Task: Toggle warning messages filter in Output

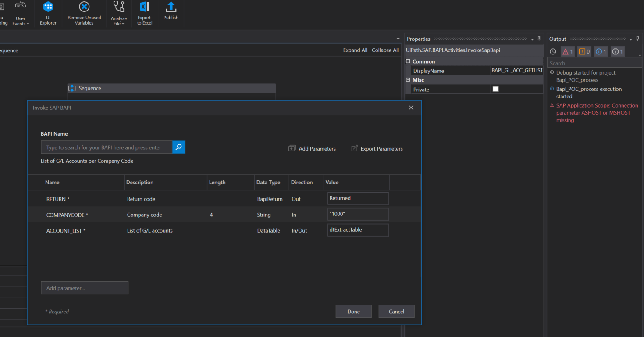Action: [584, 52]
